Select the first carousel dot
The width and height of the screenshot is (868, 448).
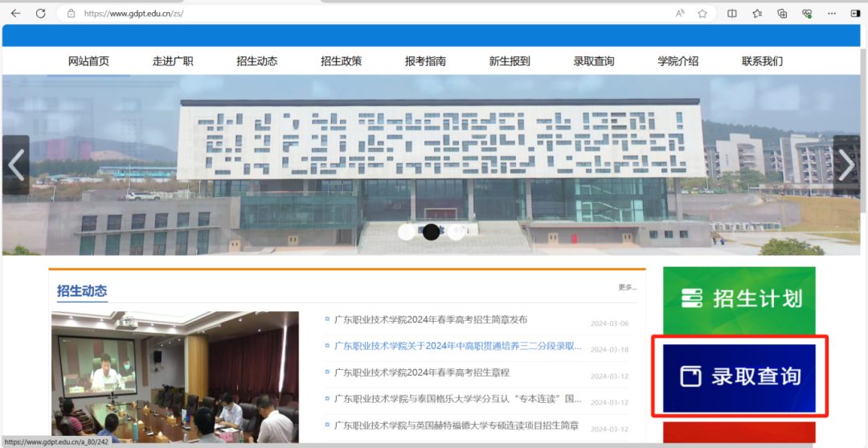pyautogui.click(x=407, y=232)
